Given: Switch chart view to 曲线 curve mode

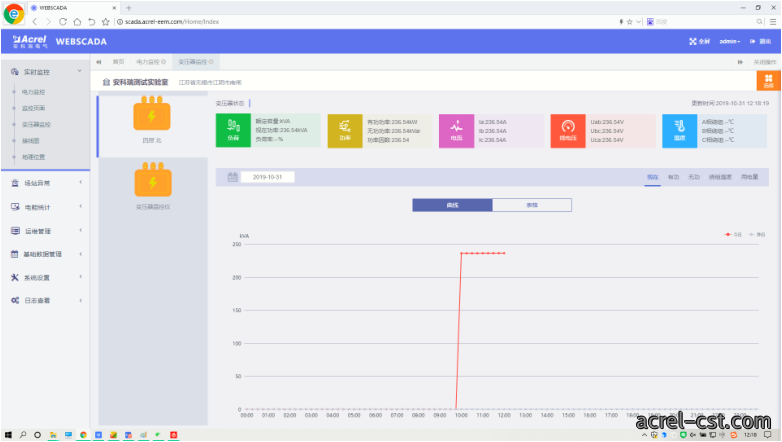Looking at the screenshot, I should pos(452,205).
